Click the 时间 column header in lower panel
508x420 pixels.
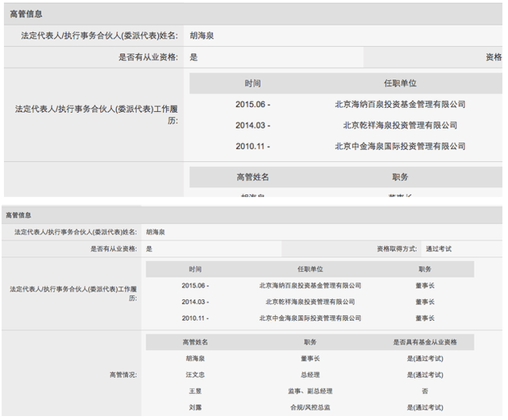click(x=195, y=269)
